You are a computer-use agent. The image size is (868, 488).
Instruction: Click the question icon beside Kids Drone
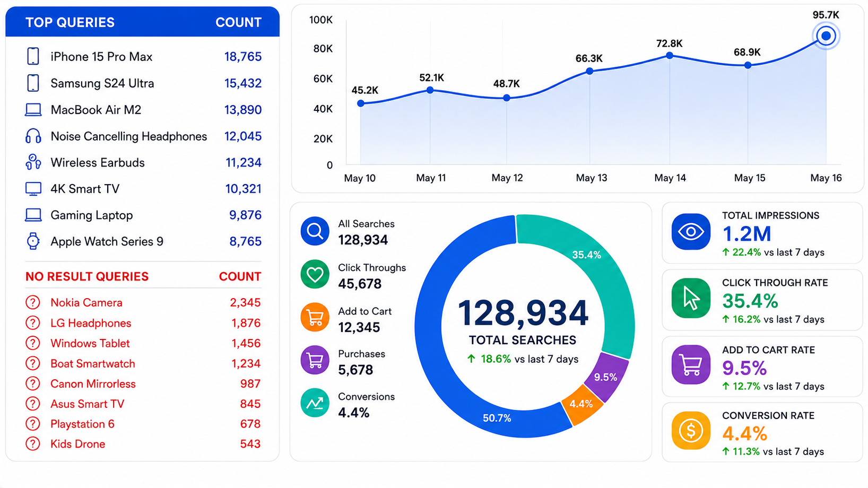33,443
